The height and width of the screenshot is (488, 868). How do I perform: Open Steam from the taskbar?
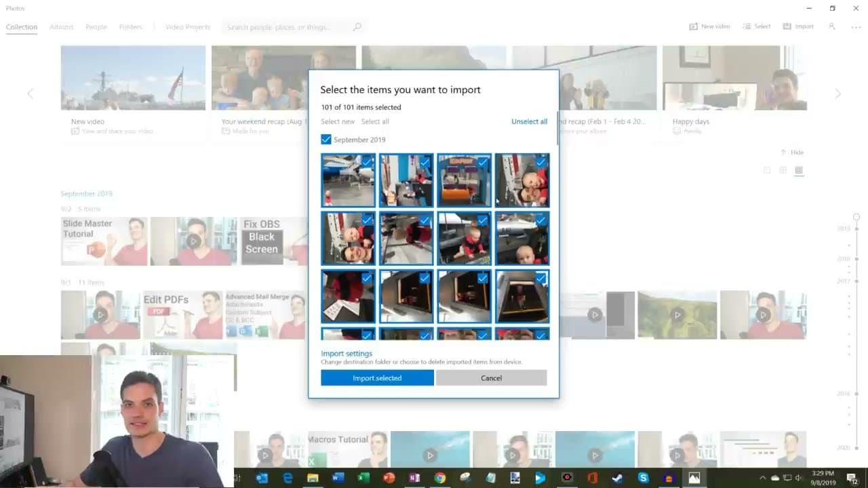coord(617,478)
